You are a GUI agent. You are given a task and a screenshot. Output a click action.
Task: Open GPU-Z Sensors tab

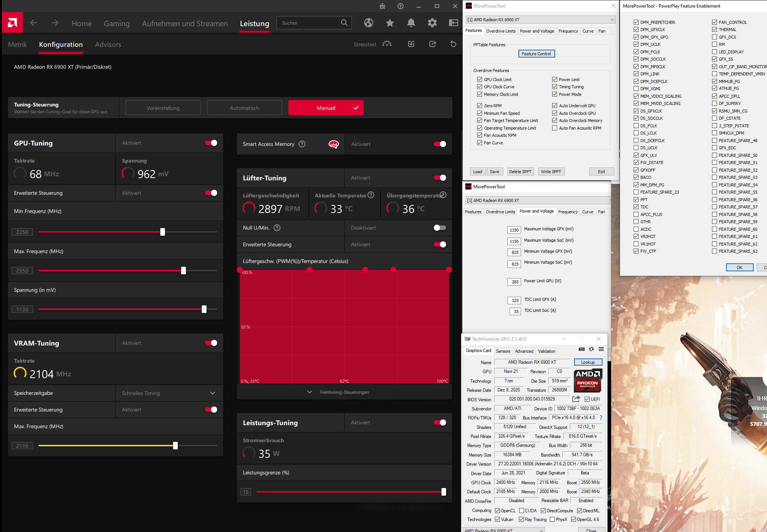pos(503,351)
